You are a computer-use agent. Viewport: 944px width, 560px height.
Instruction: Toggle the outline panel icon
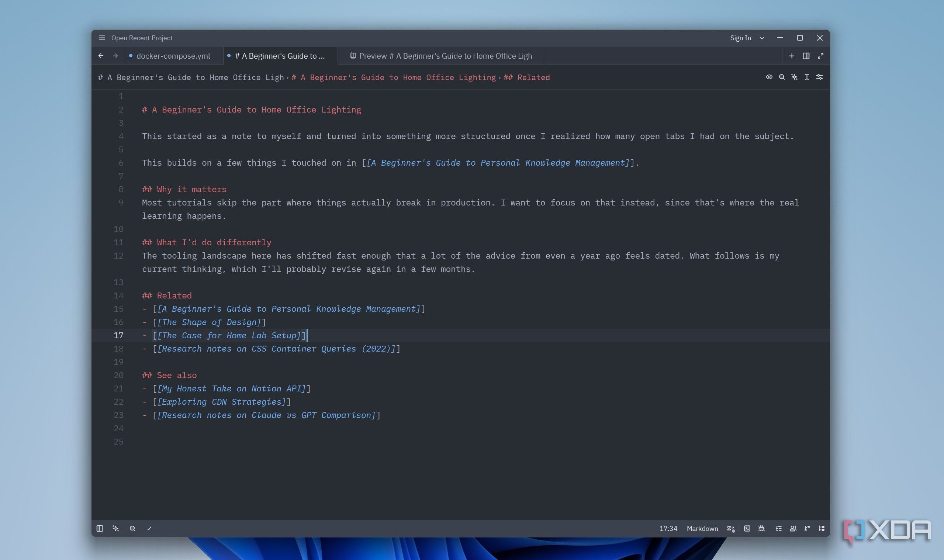(778, 528)
